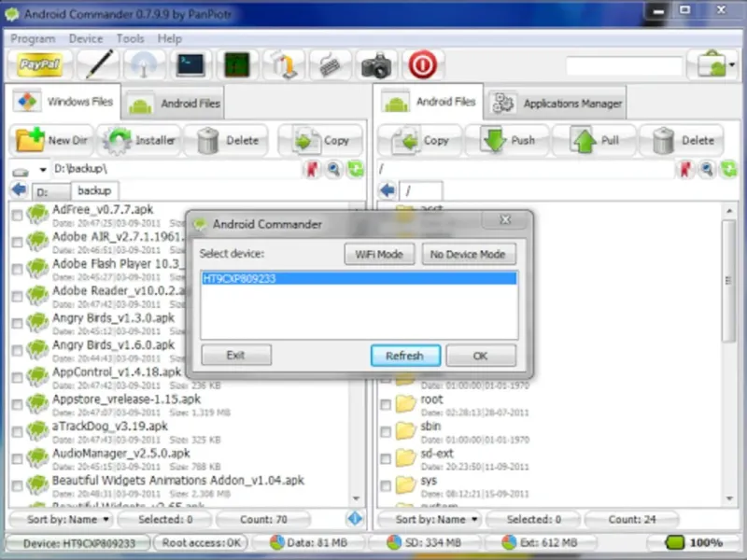Click the flash zip files icon
The width and height of the screenshot is (747, 560).
pos(284,64)
